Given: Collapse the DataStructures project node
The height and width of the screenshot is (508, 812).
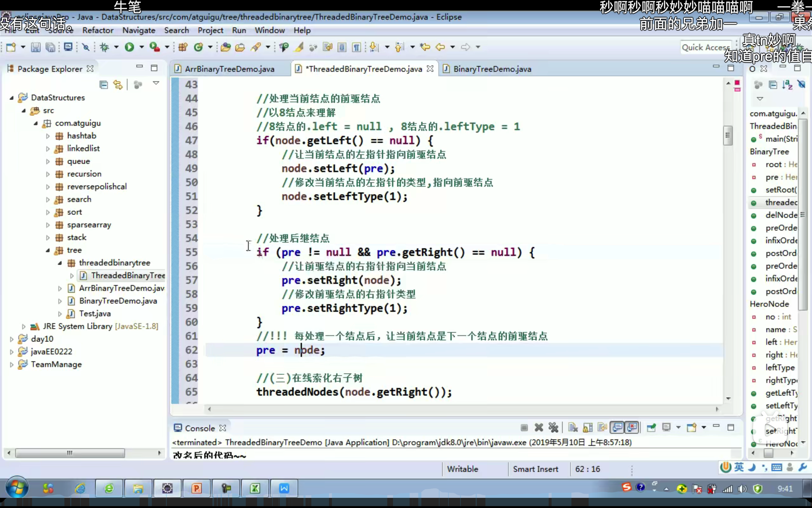Looking at the screenshot, I should pos(11,98).
